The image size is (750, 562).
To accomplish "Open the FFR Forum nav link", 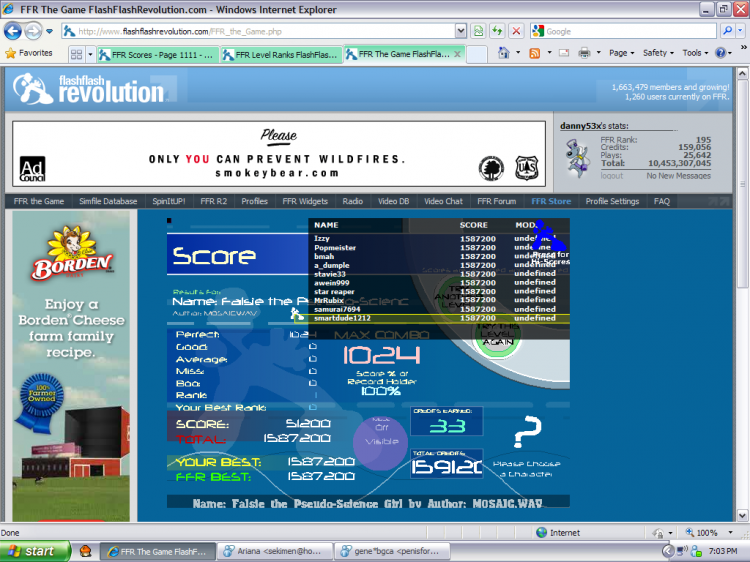I will [x=496, y=201].
